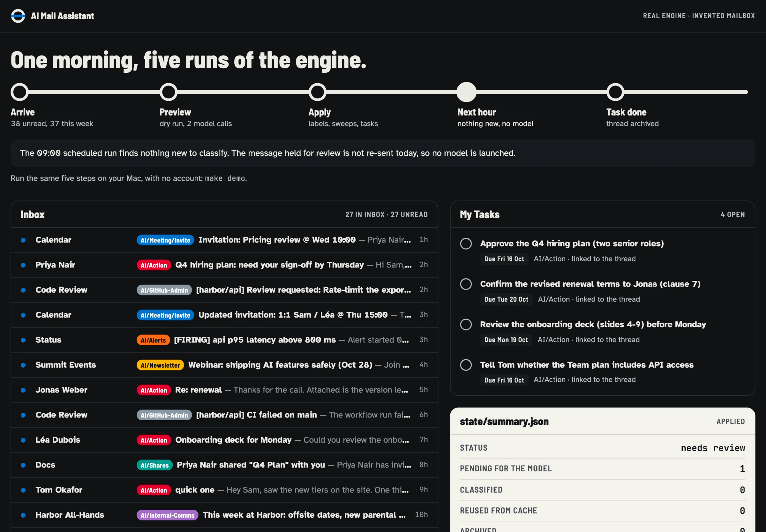Open the Rate-limit review requested email
The width and height of the screenshot is (766, 532).
click(224, 290)
